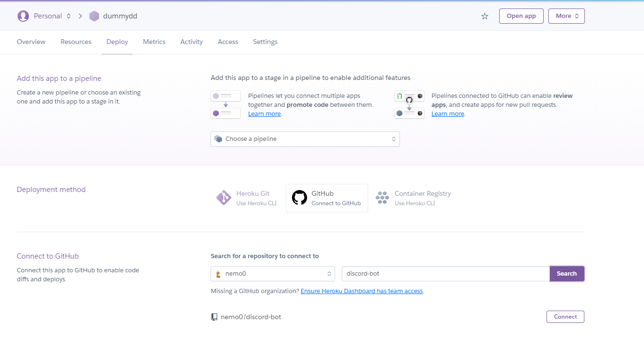The width and height of the screenshot is (644, 356).
Task: Open the Choose a pipeline dropdown
Action: tap(305, 139)
